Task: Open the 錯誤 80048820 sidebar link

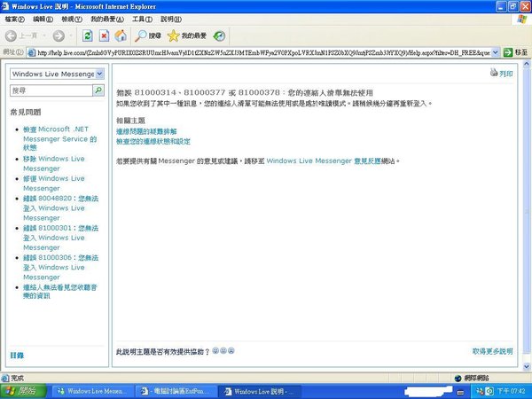Action: pos(60,208)
